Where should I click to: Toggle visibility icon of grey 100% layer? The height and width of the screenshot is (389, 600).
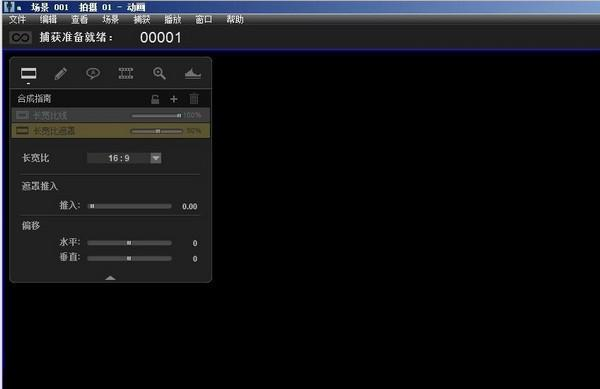click(22, 115)
